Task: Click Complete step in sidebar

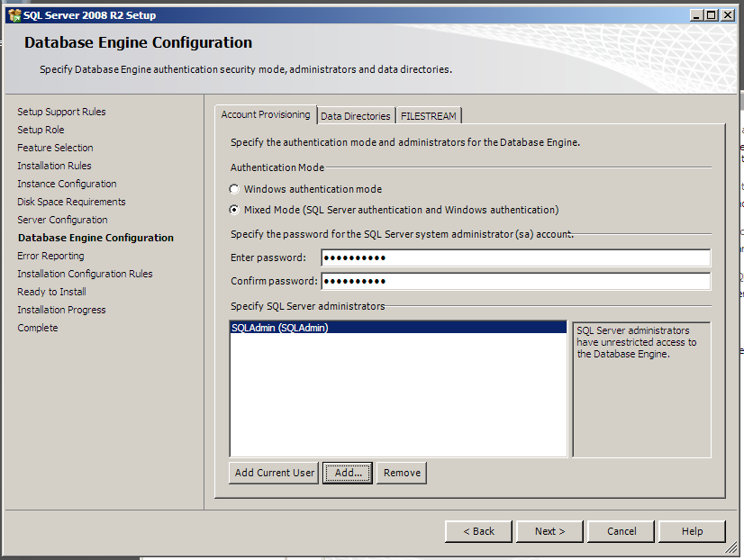Action: pos(38,328)
